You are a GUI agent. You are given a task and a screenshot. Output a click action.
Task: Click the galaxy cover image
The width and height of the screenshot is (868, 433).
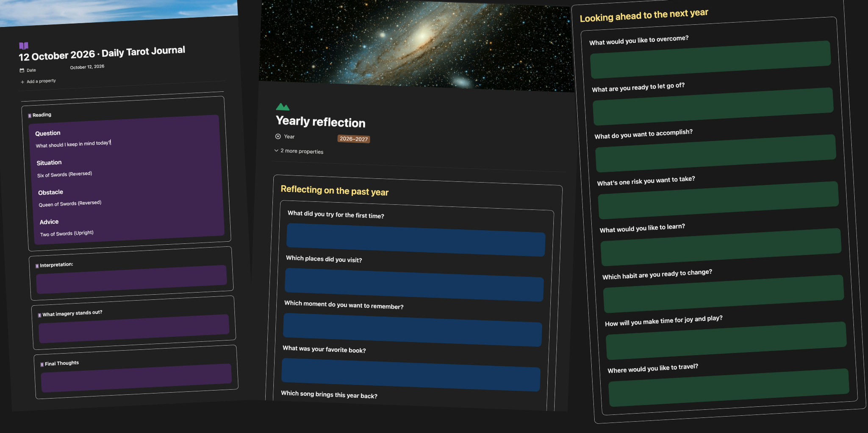coord(416,45)
